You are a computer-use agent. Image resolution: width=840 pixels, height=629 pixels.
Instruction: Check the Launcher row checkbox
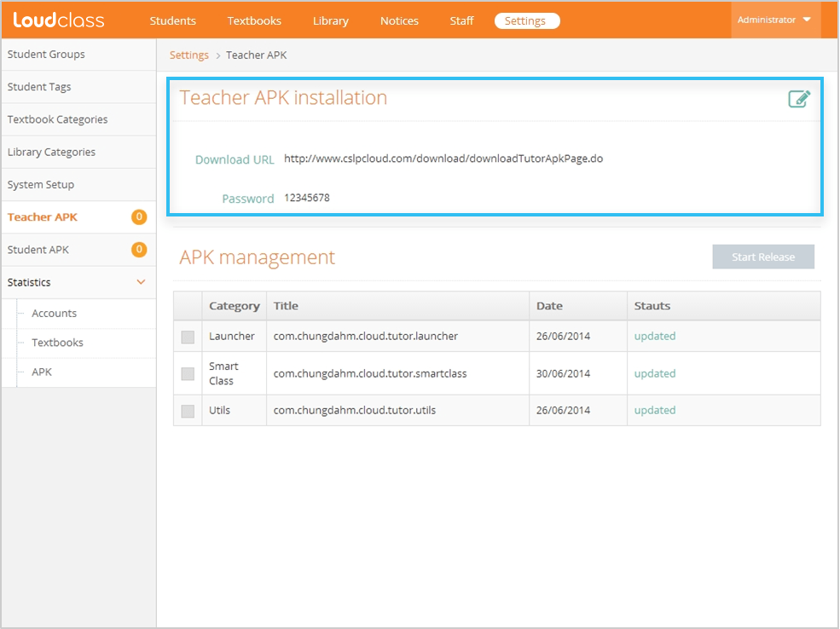[x=188, y=337]
